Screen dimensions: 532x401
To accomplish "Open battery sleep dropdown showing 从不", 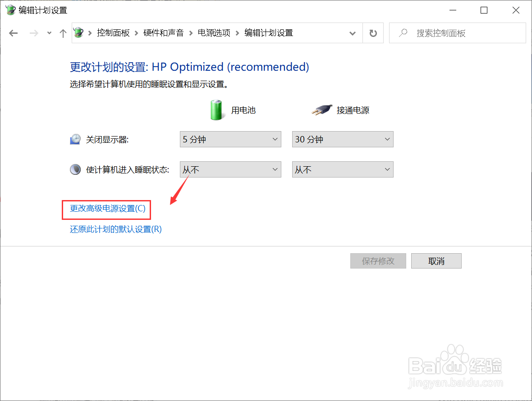I will pyautogui.click(x=230, y=169).
